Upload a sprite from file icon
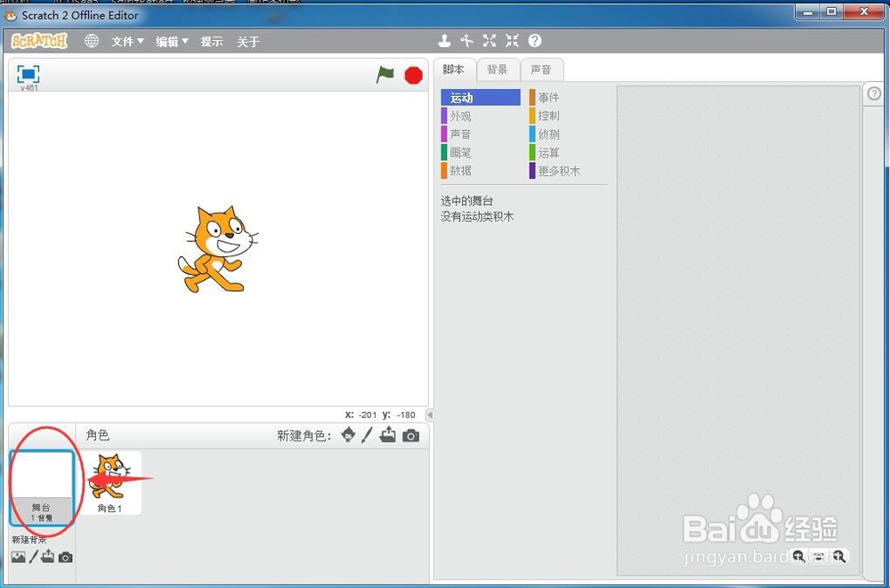The width and height of the screenshot is (890, 588). (388, 435)
